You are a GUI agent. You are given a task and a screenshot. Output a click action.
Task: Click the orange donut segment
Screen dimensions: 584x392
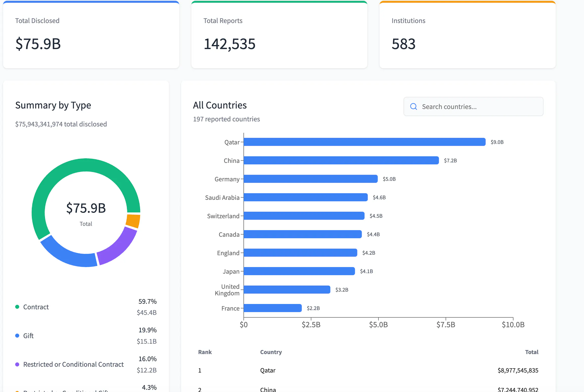pyautogui.click(x=133, y=221)
